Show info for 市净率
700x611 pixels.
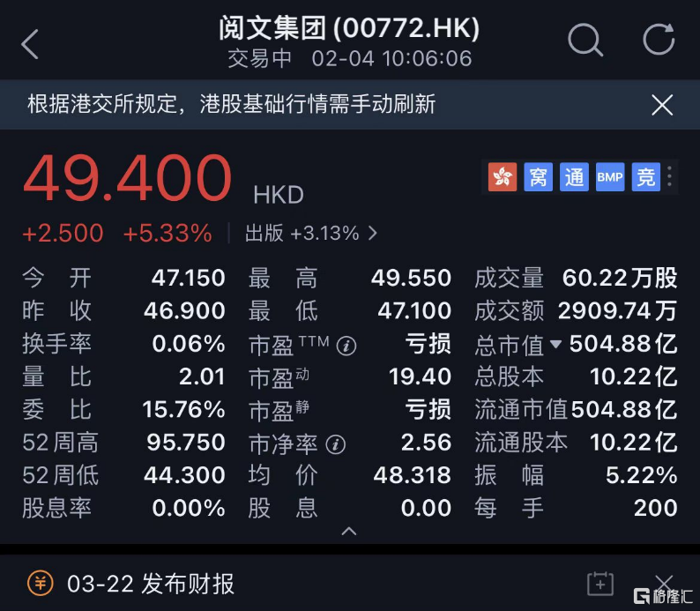coord(336,444)
